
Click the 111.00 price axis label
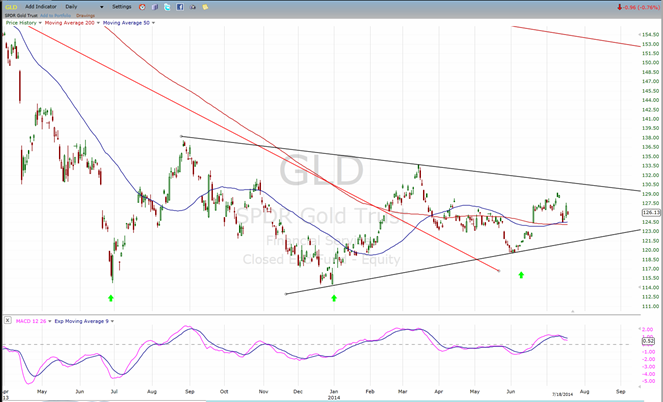[x=651, y=306]
